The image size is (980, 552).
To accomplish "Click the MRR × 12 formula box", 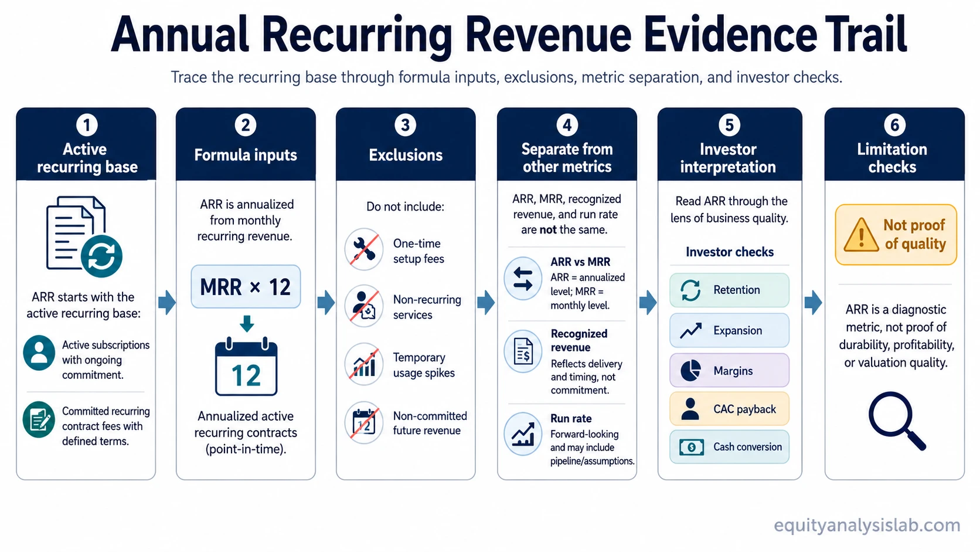I will click(246, 287).
